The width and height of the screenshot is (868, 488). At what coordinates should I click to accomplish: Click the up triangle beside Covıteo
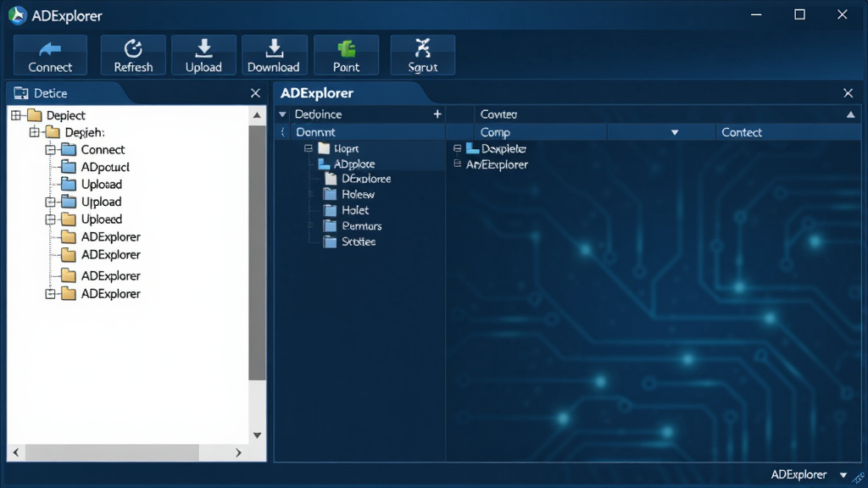coord(850,114)
